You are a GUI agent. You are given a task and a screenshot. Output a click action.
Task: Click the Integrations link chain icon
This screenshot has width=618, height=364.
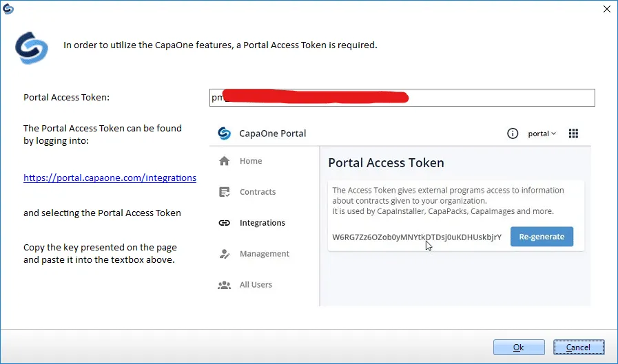tap(225, 223)
